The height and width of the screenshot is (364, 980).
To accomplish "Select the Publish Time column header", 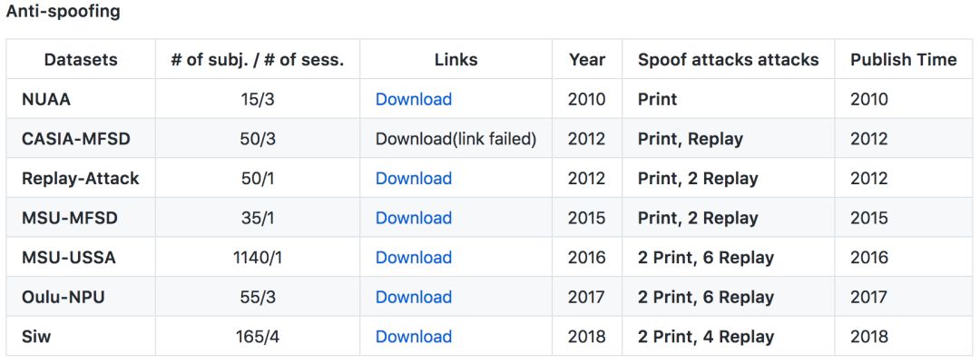I will (x=903, y=60).
